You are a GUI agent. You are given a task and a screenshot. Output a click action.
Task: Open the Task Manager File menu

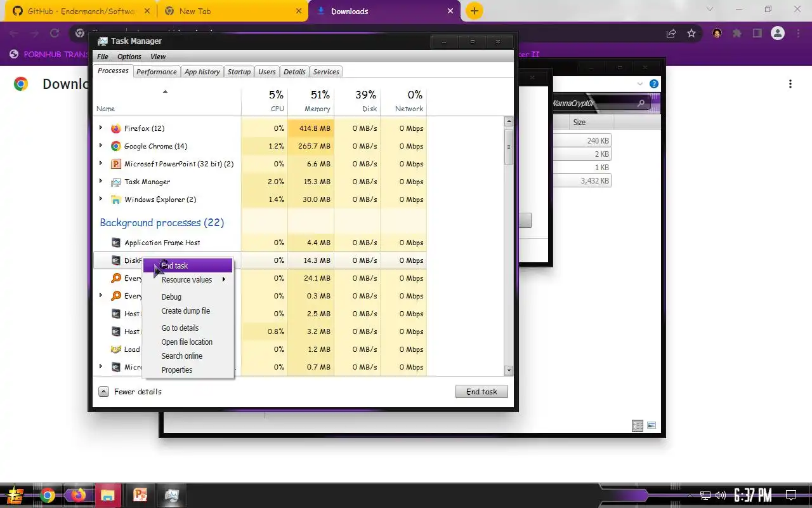[x=102, y=57]
